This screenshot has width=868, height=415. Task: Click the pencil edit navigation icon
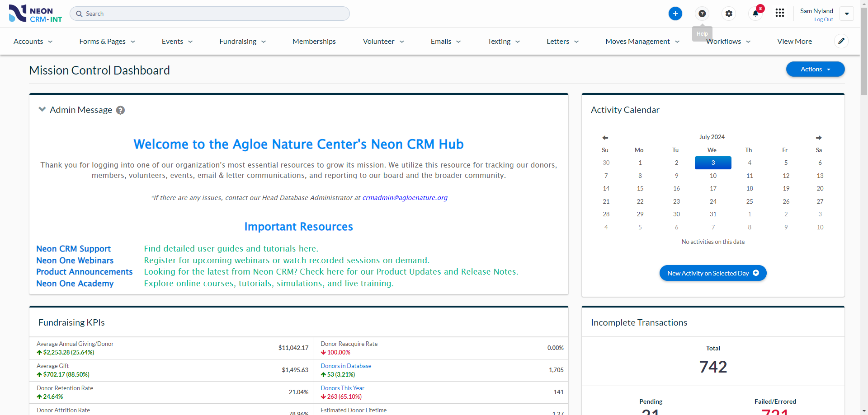pyautogui.click(x=841, y=41)
